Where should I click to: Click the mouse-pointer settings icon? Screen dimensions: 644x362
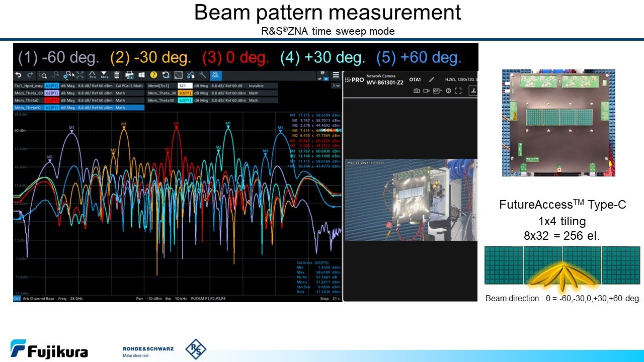point(190,75)
